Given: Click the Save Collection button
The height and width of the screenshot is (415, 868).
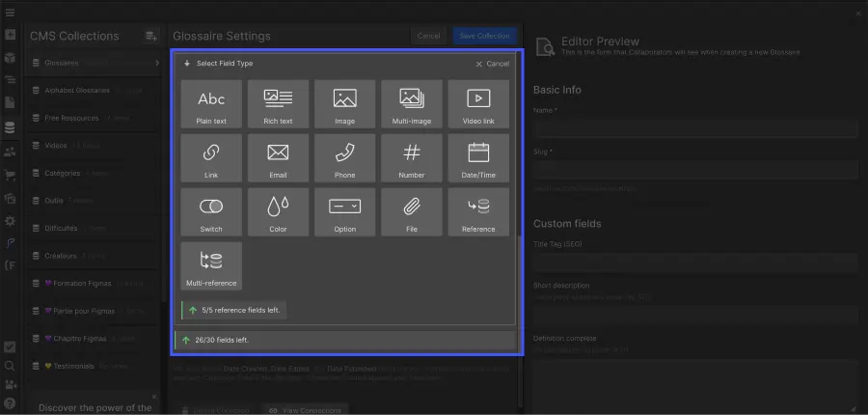Looking at the screenshot, I should (x=484, y=36).
